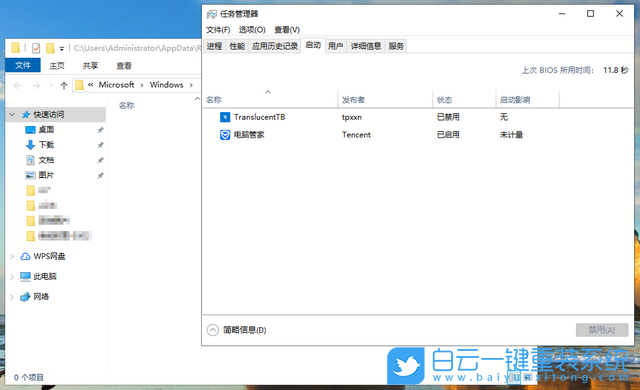Open the 查看(V) menu in Task Manager

click(x=287, y=30)
